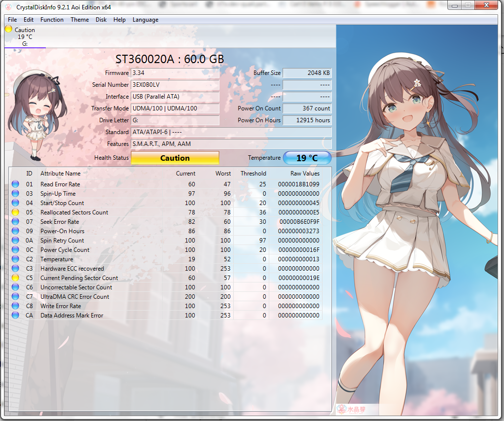Screen dimensions: 504x421
Task: Click the CrystalDiskInfo app icon in title bar
Action: 9,7
